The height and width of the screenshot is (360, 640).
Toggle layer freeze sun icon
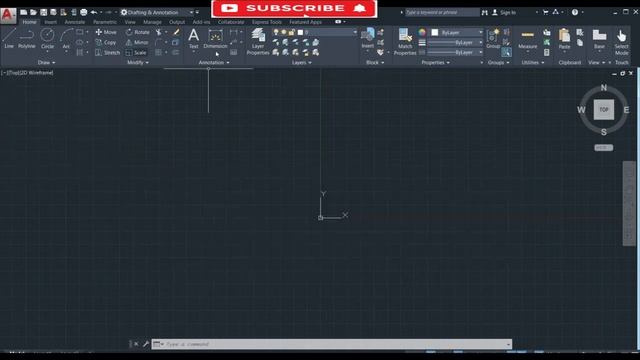[284, 32]
